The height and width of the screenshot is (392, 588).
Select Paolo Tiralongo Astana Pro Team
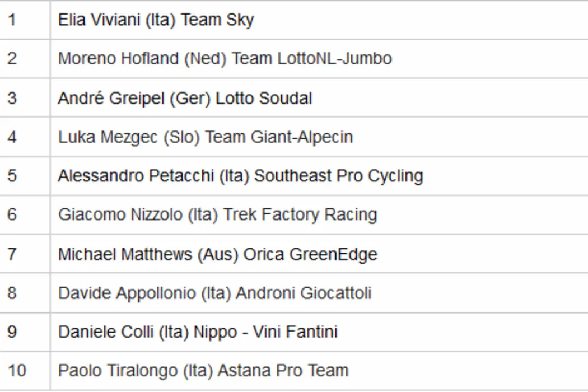pyautogui.click(x=203, y=371)
